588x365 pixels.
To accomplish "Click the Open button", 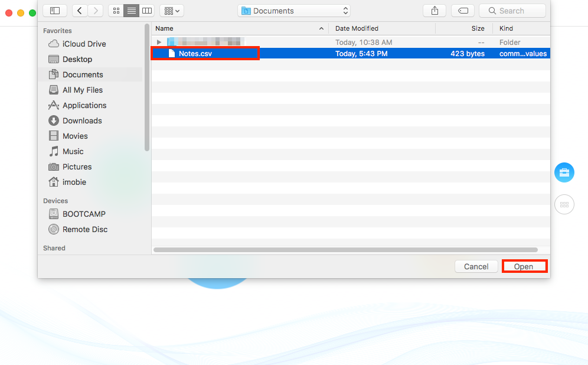I will [x=524, y=266].
